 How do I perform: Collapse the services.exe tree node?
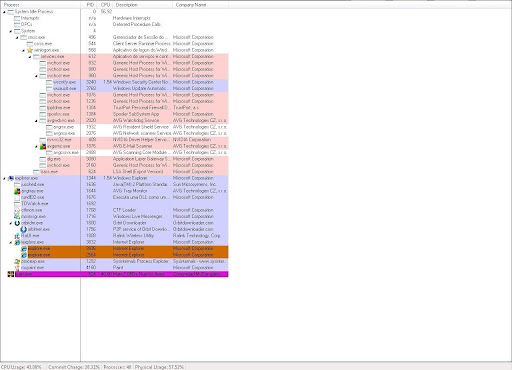[30, 57]
